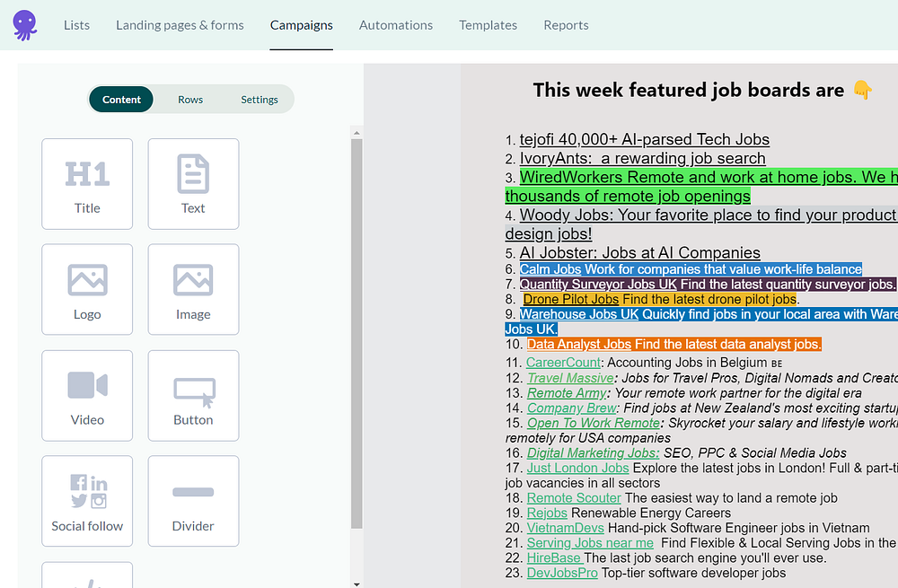The image size is (898, 588).
Task: Click 'SEO, PPC & Social Media Jobs' text
Action: (x=755, y=452)
